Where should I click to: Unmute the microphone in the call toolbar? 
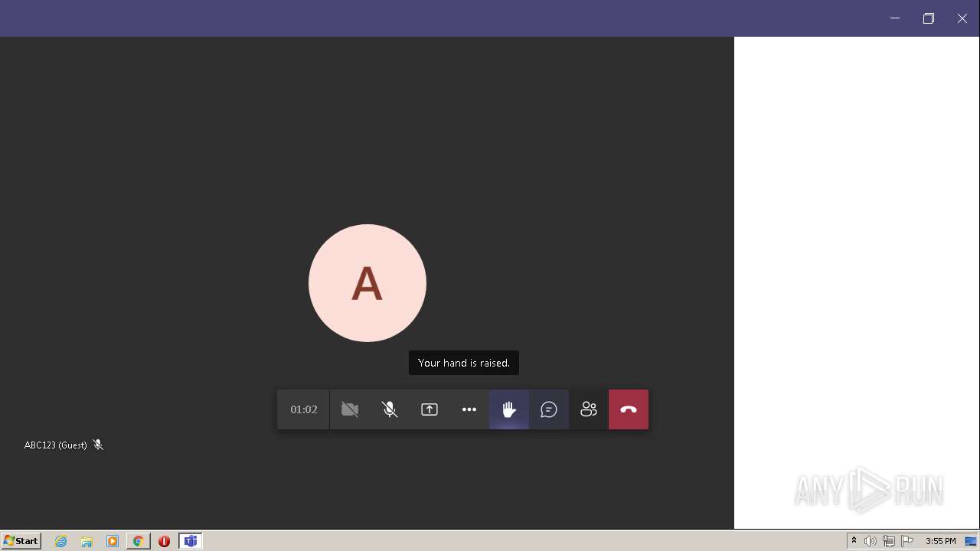(x=390, y=409)
